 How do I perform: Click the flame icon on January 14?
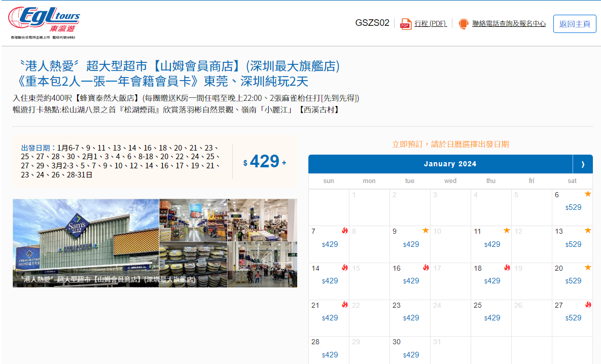click(345, 267)
